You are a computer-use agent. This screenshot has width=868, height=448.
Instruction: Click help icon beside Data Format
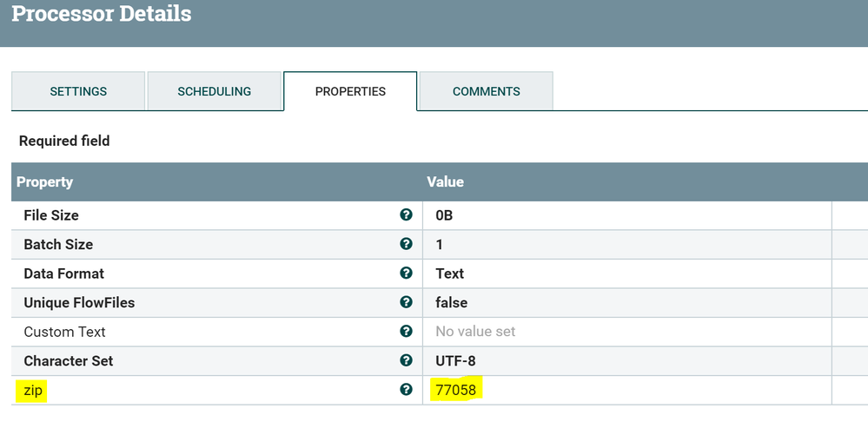click(x=406, y=273)
